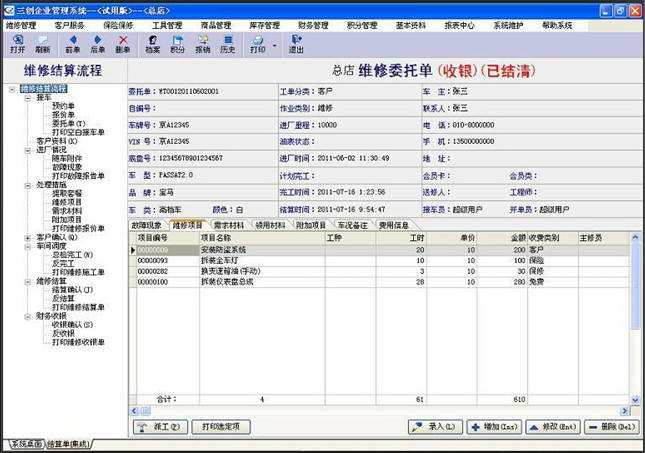Select the row with item number 00000282
The width and height of the screenshot is (645, 453).
tap(379, 272)
